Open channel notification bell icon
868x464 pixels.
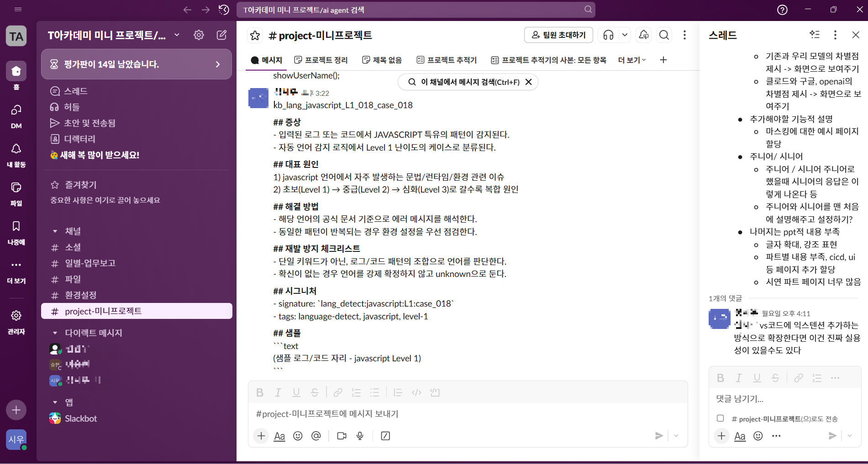[644, 35]
